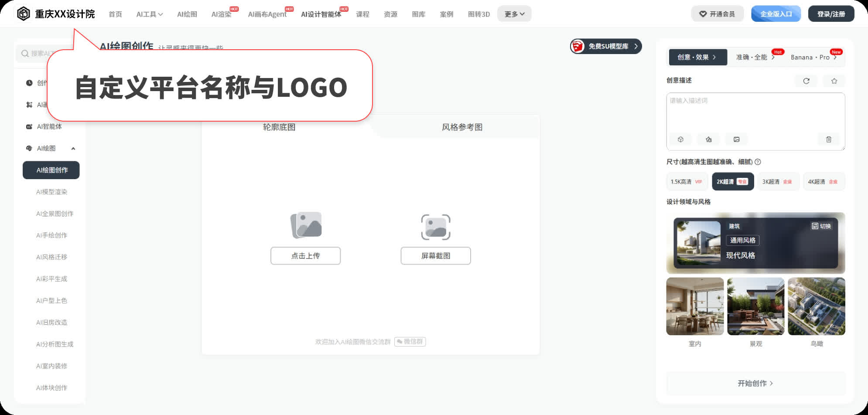Choose the 鸟瞰 style thumbnail
The width and height of the screenshot is (868, 415).
point(817,306)
